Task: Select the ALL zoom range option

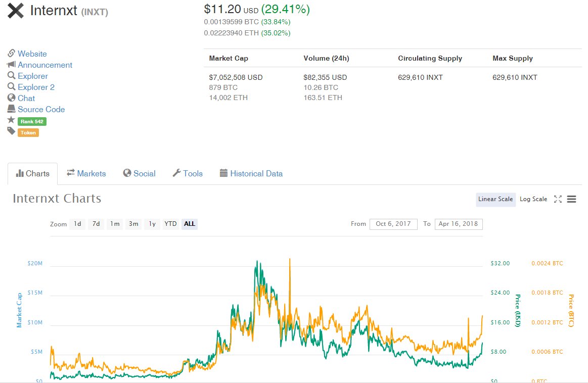Action: coord(189,224)
